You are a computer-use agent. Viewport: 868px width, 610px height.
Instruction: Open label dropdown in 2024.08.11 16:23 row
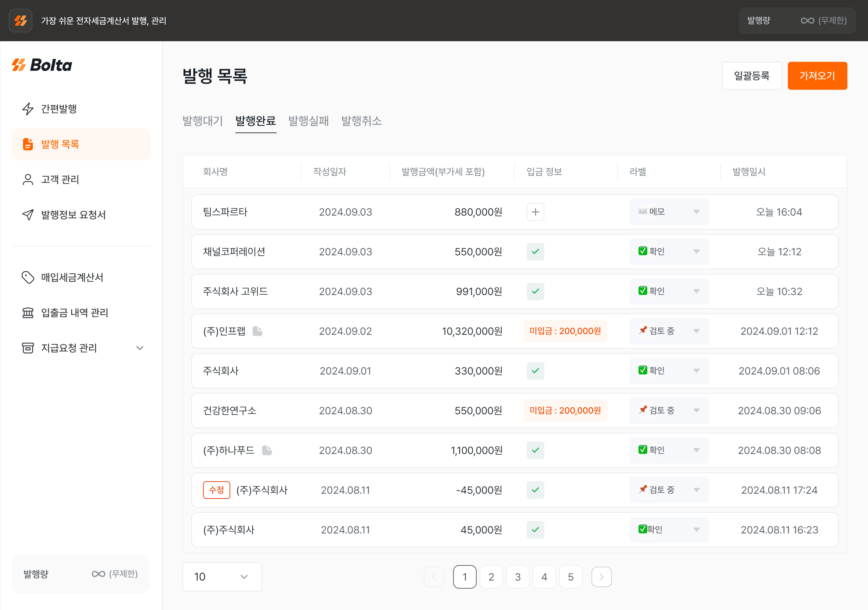[x=669, y=530]
